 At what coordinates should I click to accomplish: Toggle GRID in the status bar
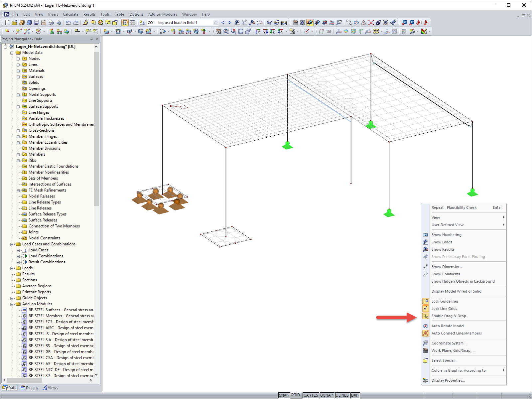point(295,395)
